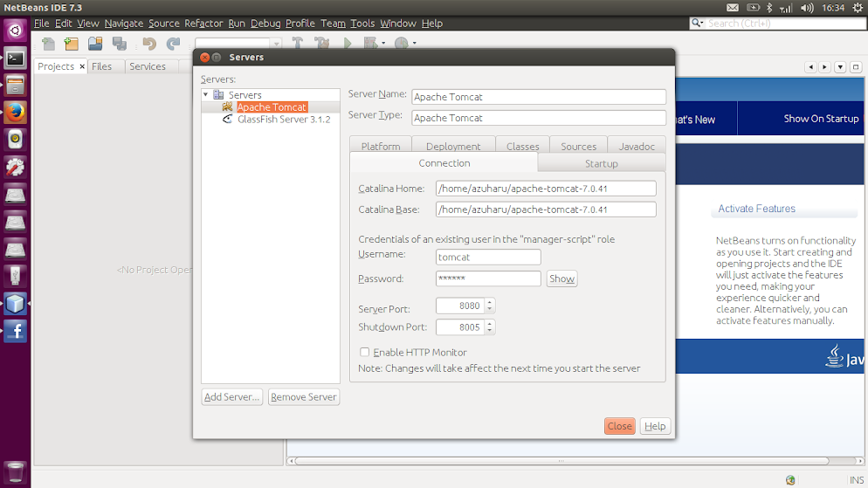
Task: Click the Close button in Servers dialog
Action: pos(619,426)
